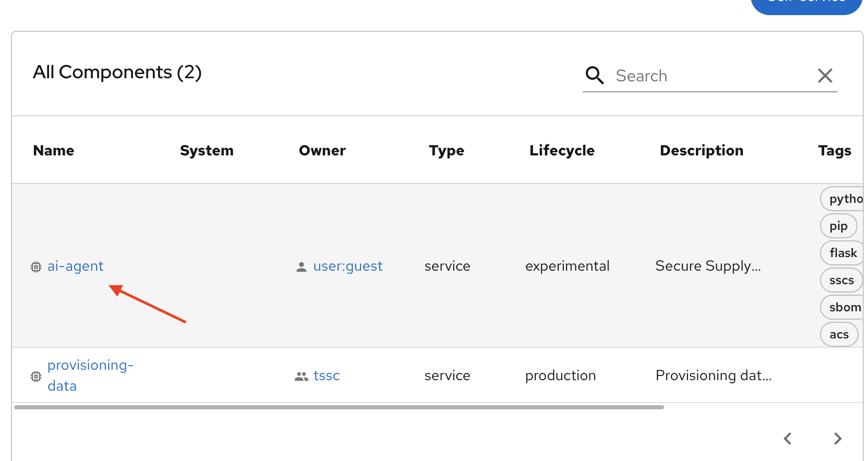Image resolution: width=868 pixels, height=461 pixels.
Task: Click the pip tag chip
Action: pos(838,226)
